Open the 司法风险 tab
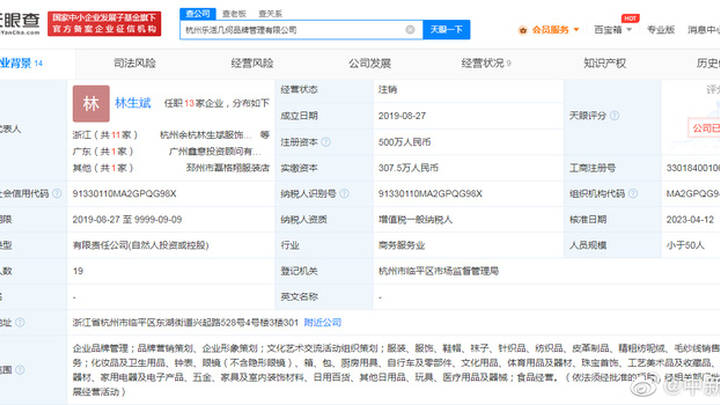This screenshot has width=720, height=405. click(x=135, y=63)
